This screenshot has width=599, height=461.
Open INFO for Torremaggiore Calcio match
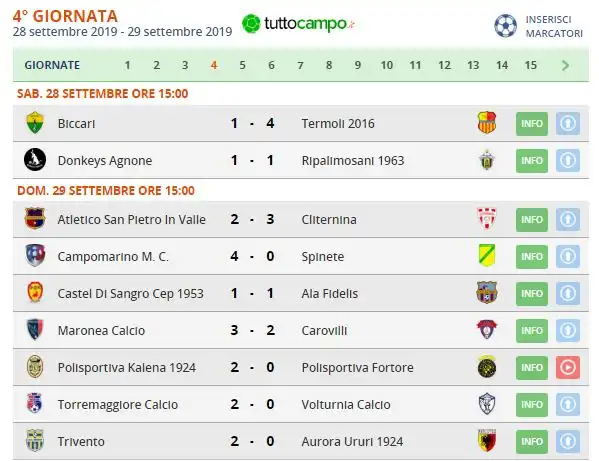click(x=532, y=404)
